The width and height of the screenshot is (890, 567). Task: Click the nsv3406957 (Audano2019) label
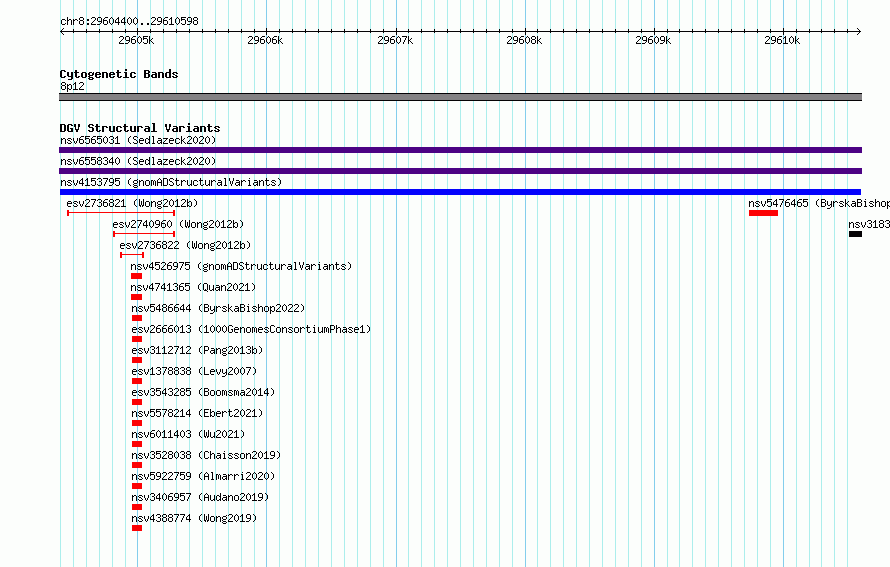200,497
